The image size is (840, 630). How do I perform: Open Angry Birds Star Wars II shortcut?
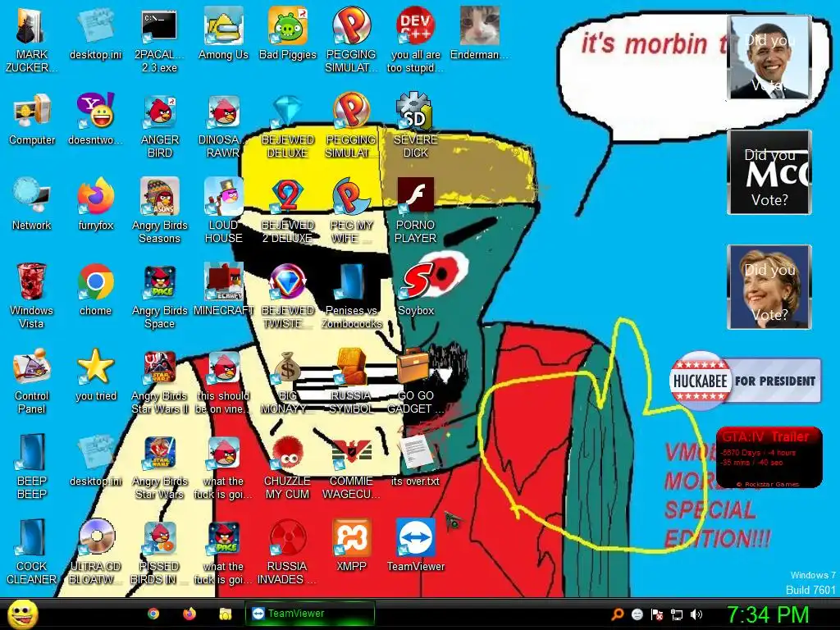point(160,381)
